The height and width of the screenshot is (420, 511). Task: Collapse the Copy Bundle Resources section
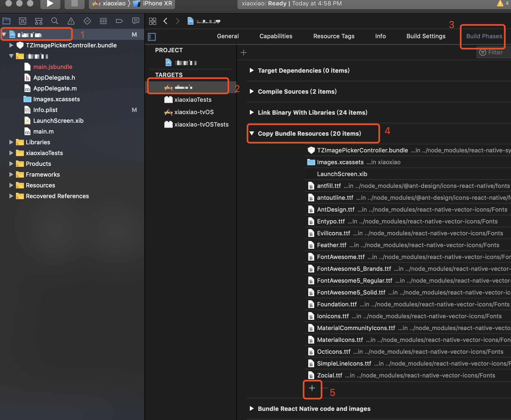point(252,133)
